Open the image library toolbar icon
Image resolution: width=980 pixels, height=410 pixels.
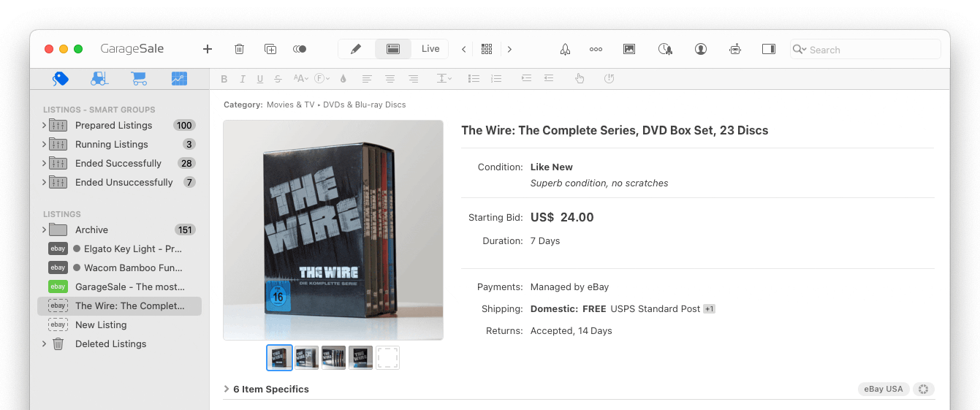coord(629,49)
